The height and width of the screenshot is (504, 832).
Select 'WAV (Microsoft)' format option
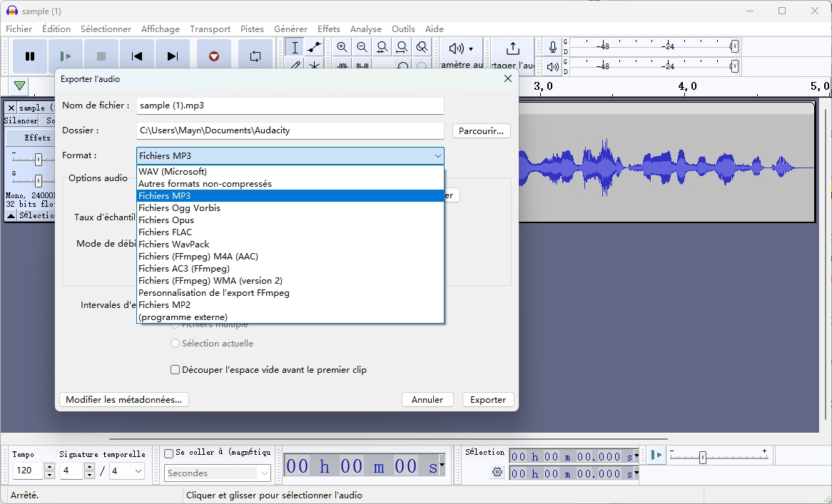coord(173,172)
